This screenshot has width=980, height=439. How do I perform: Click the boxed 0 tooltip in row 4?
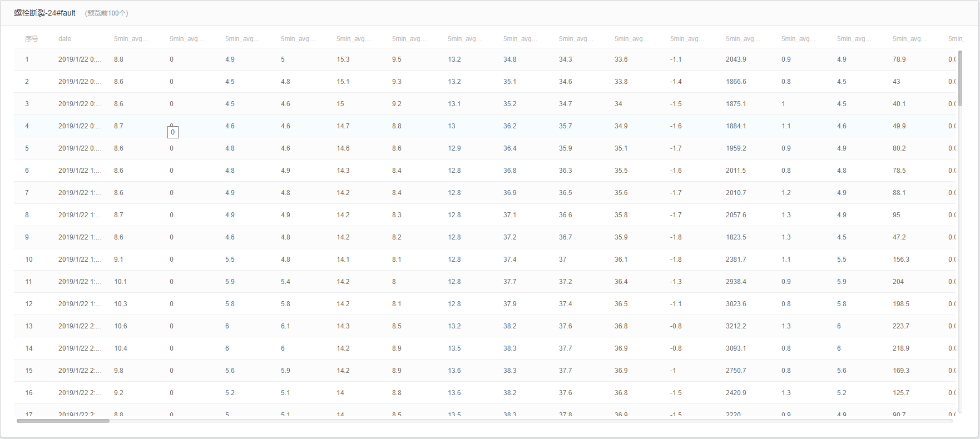(x=173, y=132)
